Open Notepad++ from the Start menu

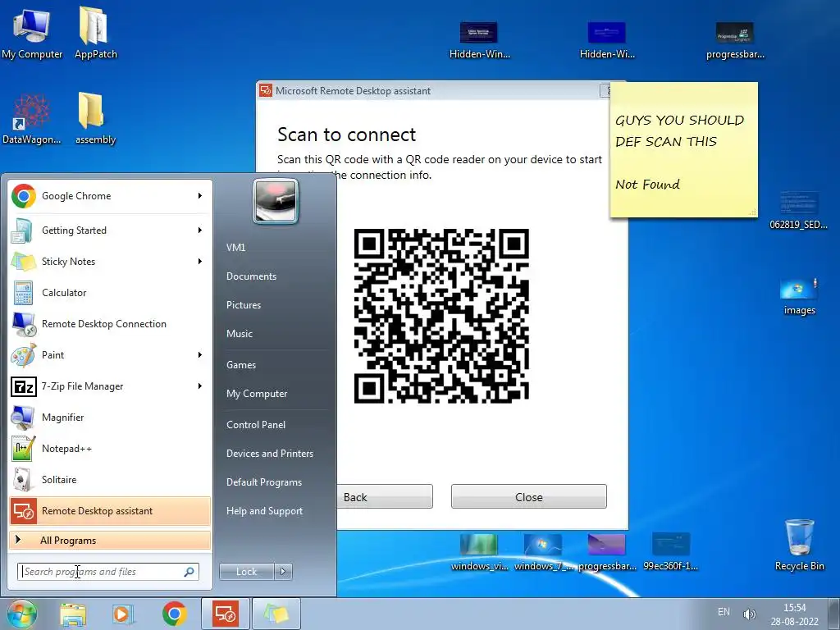pos(110,449)
